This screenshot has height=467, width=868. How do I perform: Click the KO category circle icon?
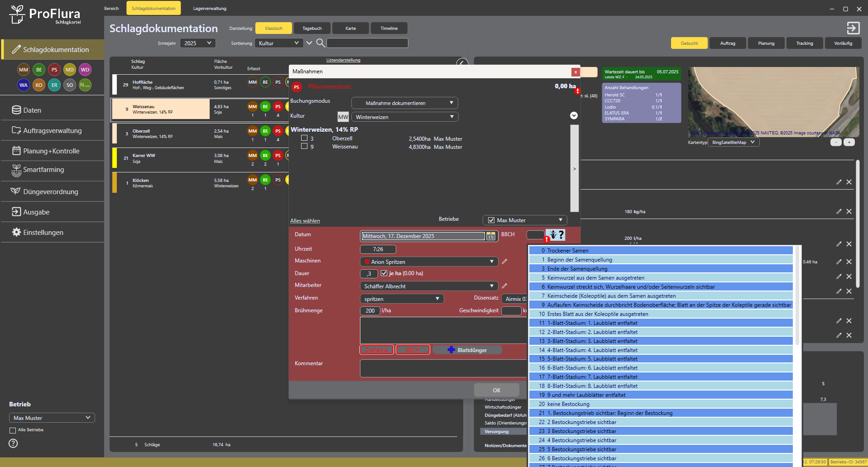(39, 85)
